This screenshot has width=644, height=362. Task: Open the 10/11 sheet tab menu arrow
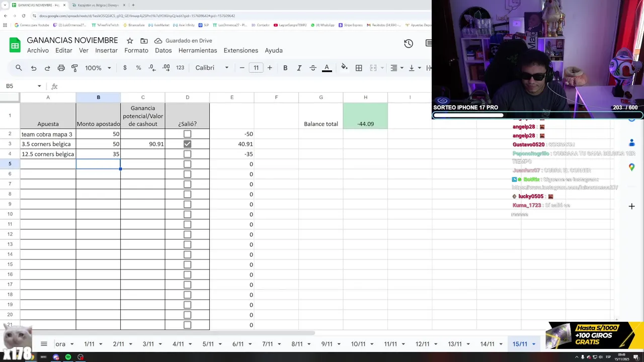pos(372,344)
